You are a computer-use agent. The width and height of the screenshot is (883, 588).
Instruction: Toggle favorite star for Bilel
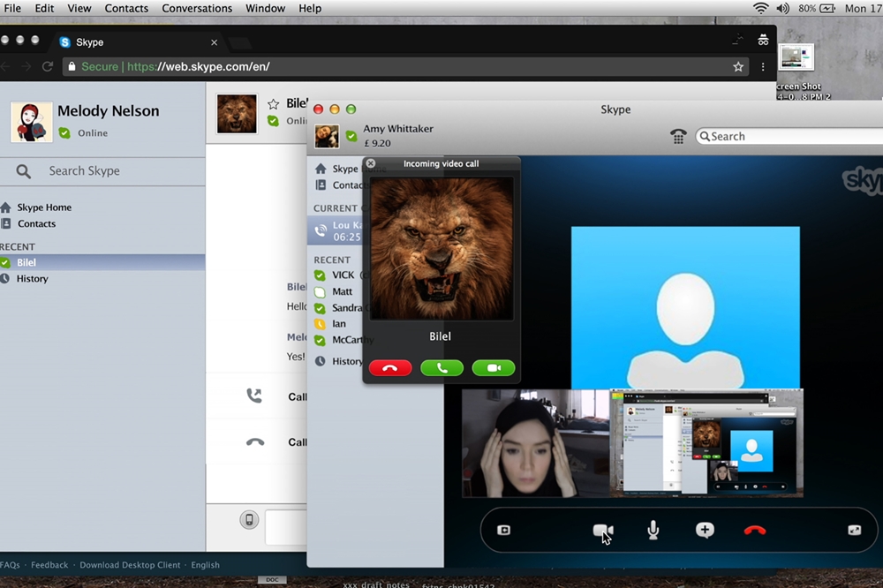pos(273,103)
